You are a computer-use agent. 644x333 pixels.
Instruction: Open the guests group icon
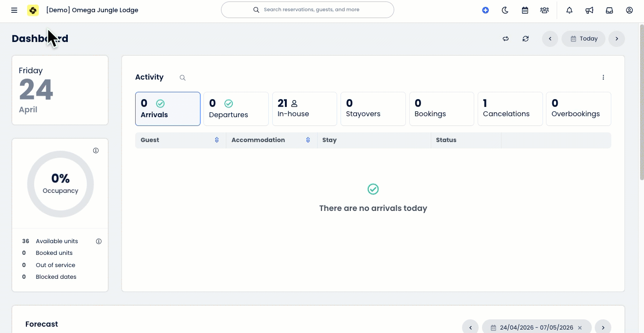click(544, 10)
